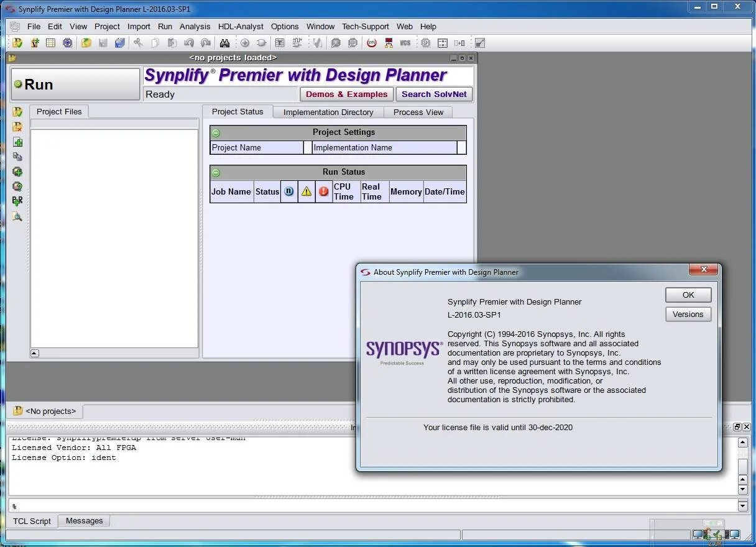
Task: Click the Paste toolbar icon
Action: click(172, 43)
